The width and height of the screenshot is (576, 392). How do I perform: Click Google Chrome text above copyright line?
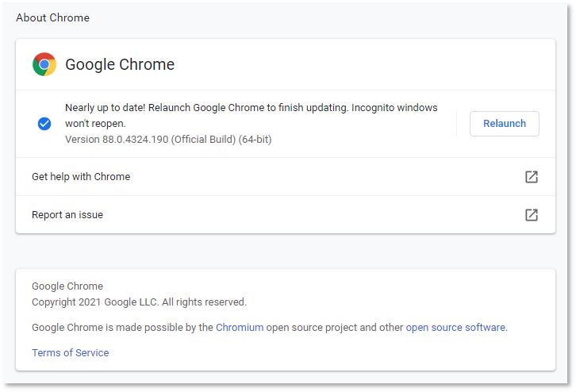[x=67, y=286]
